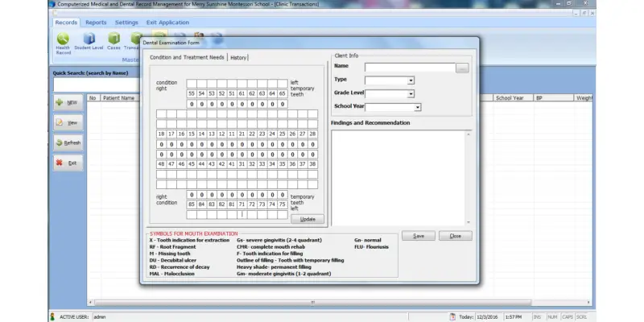Open the Reports ribbon tab
The height and width of the screenshot is (322, 644).
(96, 23)
